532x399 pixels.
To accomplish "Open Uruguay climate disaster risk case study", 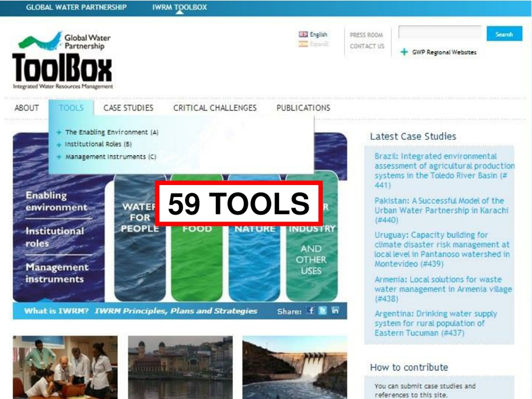I will pos(442,249).
